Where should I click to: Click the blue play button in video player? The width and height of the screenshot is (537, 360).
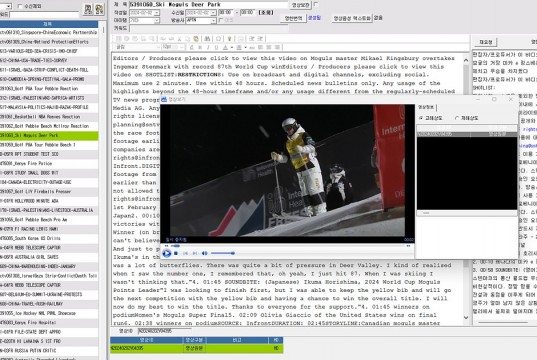(167, 253)
